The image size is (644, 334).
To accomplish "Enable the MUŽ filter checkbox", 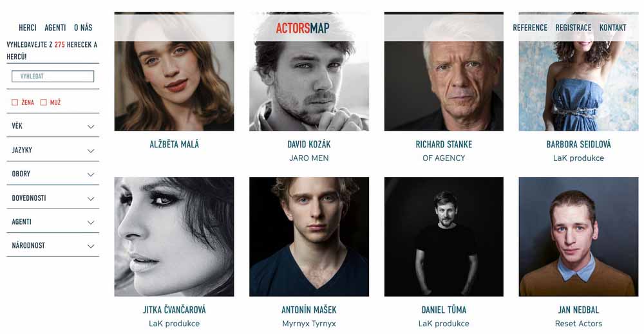I will [44, 102].
